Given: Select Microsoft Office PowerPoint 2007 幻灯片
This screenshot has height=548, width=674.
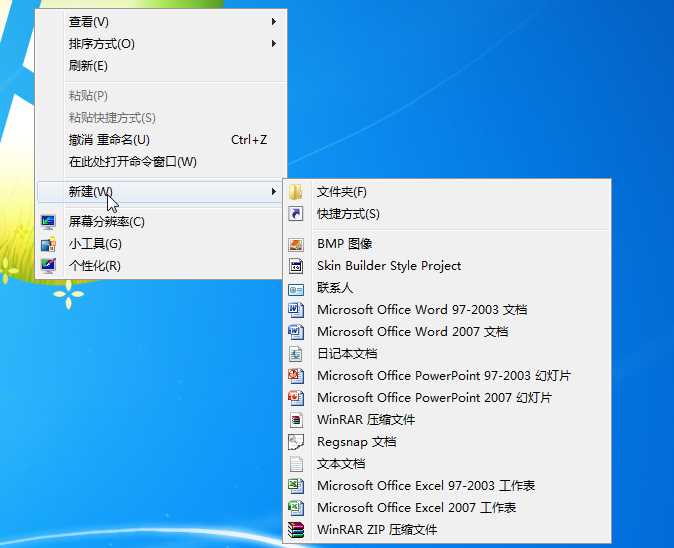Looking at the screenshot, I should [447, 398].
